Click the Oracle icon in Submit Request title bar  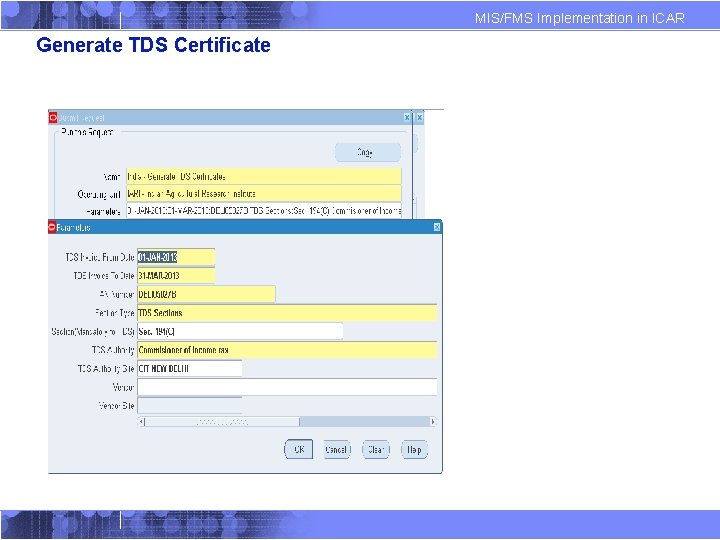coord(53,118)
